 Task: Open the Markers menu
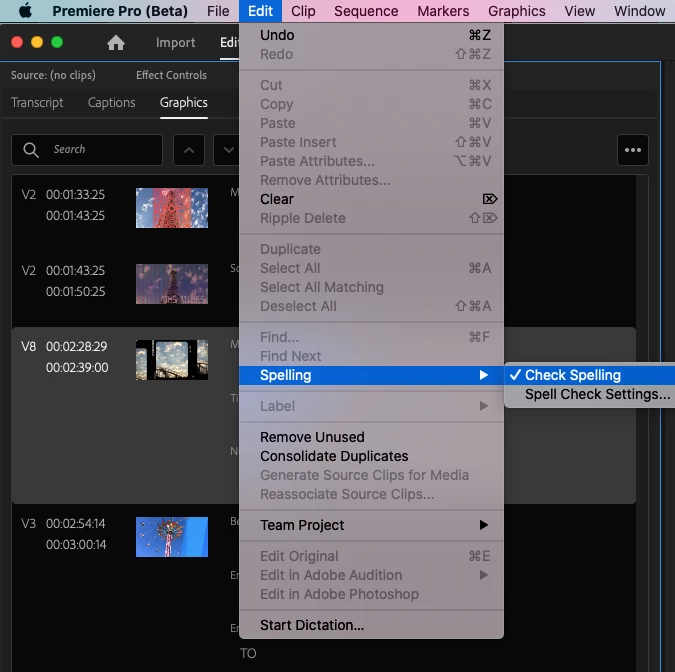pyautogui.click(x=443, y=11)
